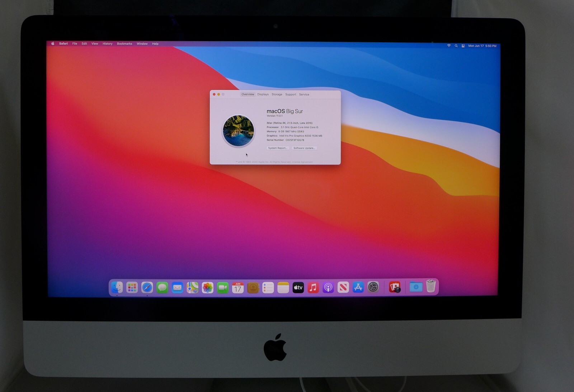Viewport: 574px width, 392px height.
Task: Open Finder from the Dock
Action: click(117, 287)
